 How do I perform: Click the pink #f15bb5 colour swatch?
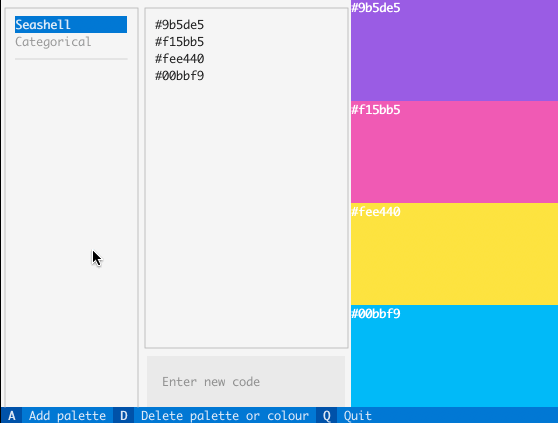click(x=454, y=152)
